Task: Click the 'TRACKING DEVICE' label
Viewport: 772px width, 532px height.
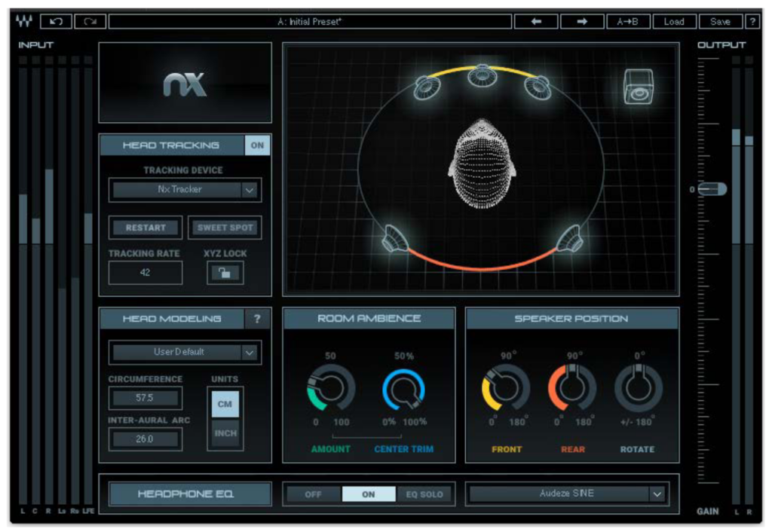Action: (183, 170)
